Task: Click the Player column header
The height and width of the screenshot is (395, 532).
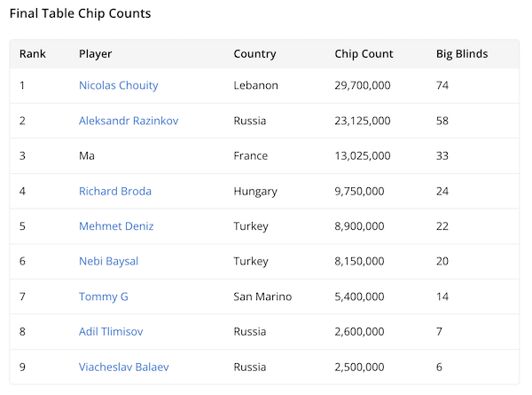Action: click(x=95, y=54)
